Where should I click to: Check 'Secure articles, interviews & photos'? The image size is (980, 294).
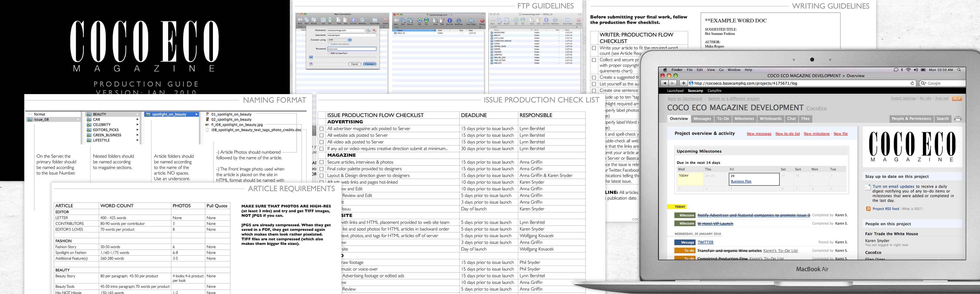[321, 162]
